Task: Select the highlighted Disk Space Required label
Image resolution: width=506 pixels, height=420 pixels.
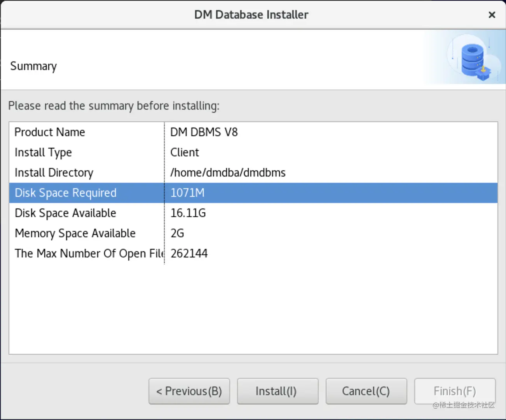Action: pos(65,193)
